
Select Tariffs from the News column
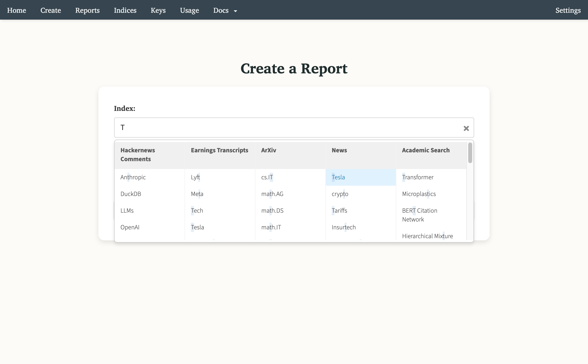click(339, 210)
